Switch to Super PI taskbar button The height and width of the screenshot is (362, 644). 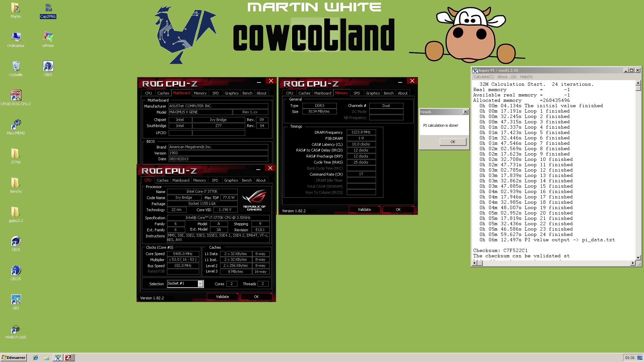pos(58,358)
